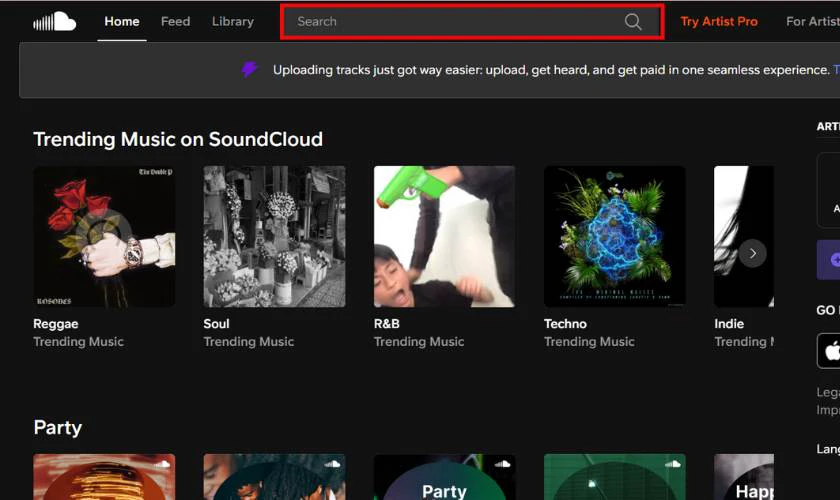Open the playlist cover labeled Party
Image resolution: width=840 pixels, height=500 pixels.
coord(444,477)
